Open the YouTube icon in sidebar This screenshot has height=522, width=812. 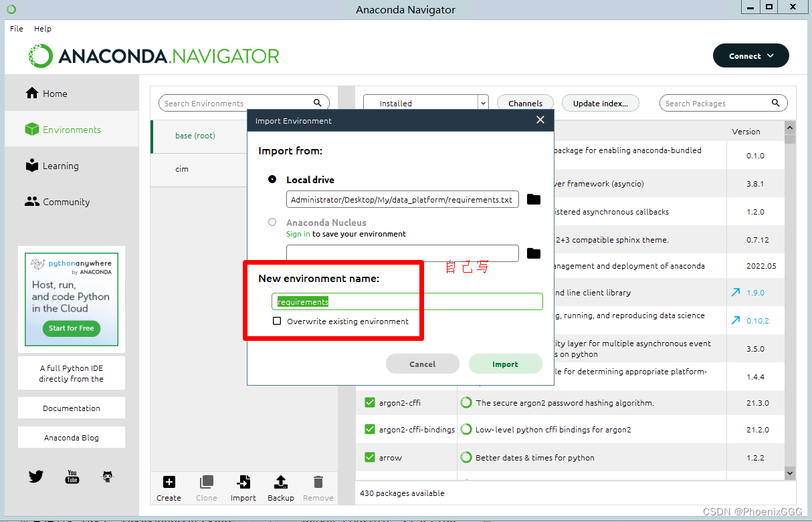[72, 477]
